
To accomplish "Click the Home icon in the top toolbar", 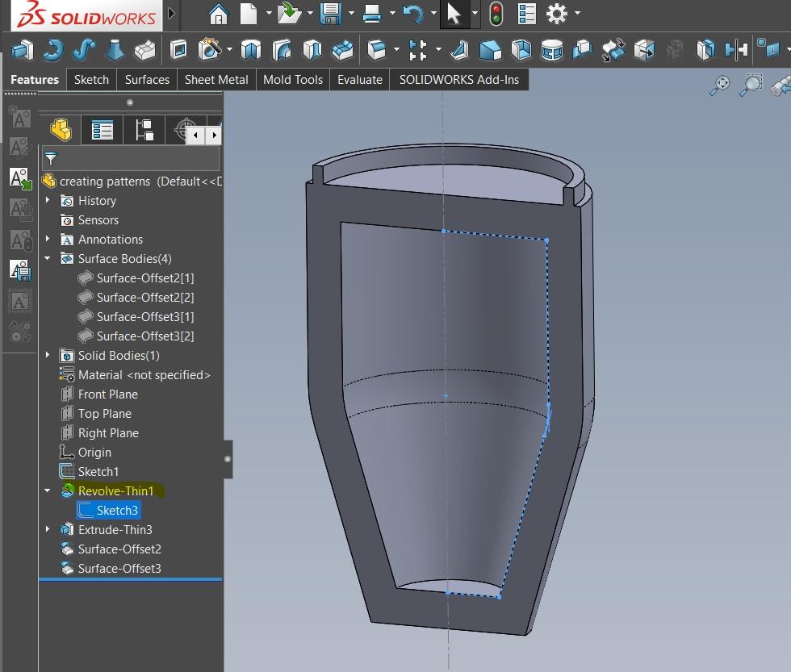I will [x=217, y=14].
